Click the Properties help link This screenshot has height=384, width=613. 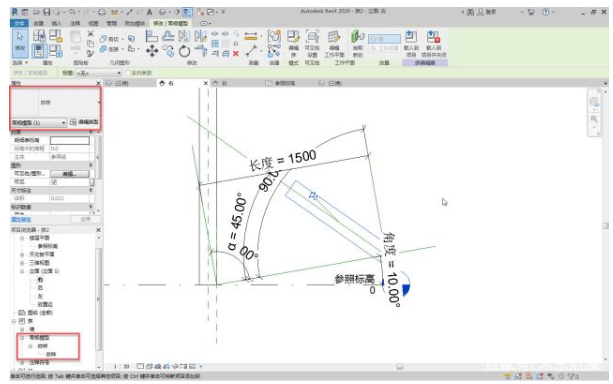click(x=21, y=220)
